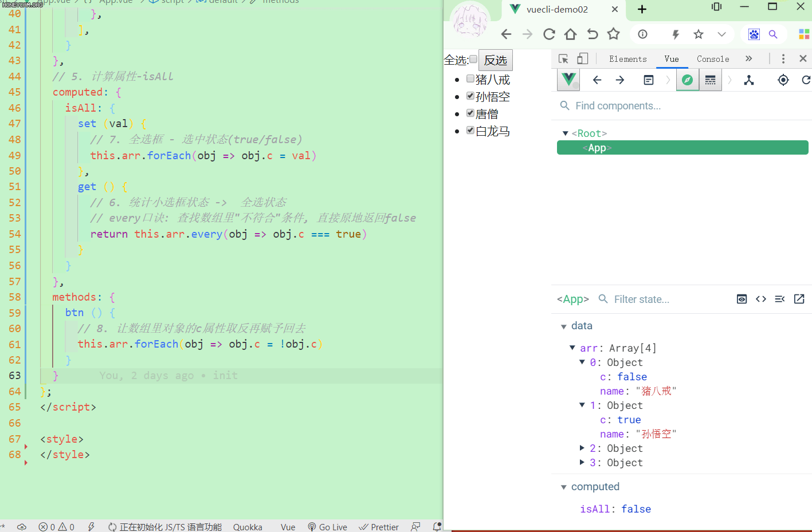Go to the browser home page

[570, 34]
